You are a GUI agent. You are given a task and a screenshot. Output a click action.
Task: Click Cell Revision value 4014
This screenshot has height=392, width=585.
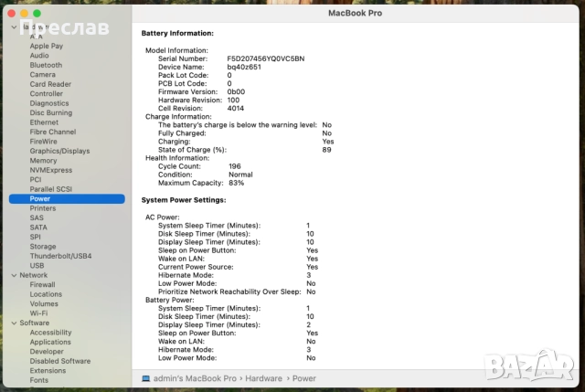click(236, 109)
